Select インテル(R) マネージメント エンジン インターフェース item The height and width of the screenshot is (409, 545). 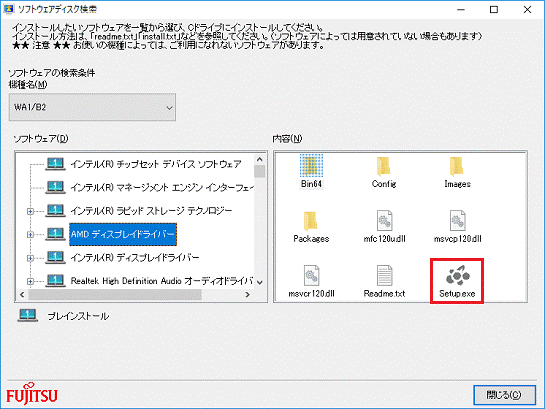[x=162, y=187]
